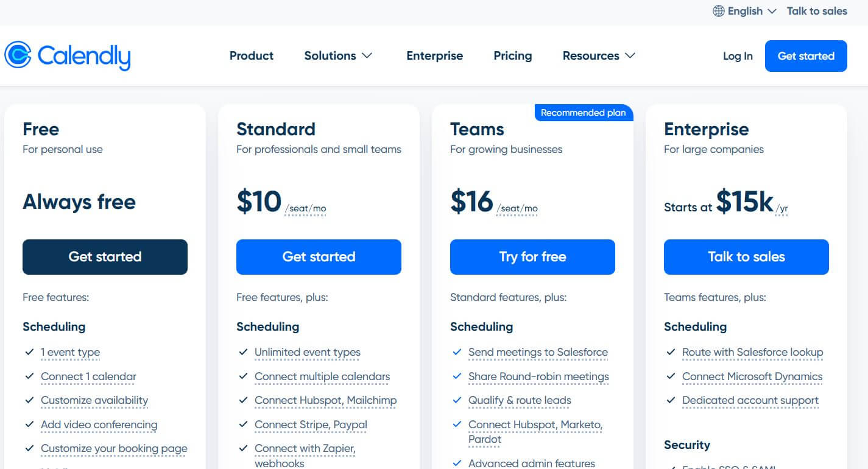This screenshot has width=868, height=469.
Task: Click the Recommended plan badge
Action: pyautogui.click(x=583, y=113)
